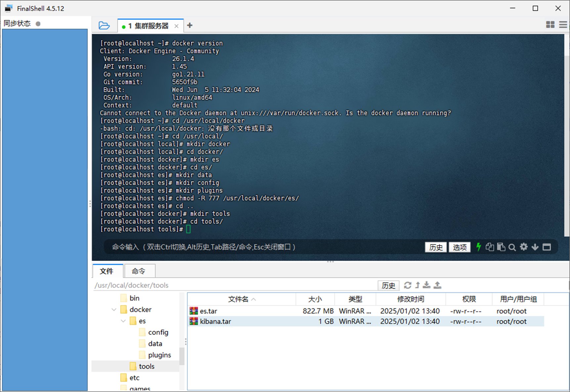Sort files by 类型 column
Image resolution: width=570 pixels, height=392 pixels.
(x=355, y=299)
